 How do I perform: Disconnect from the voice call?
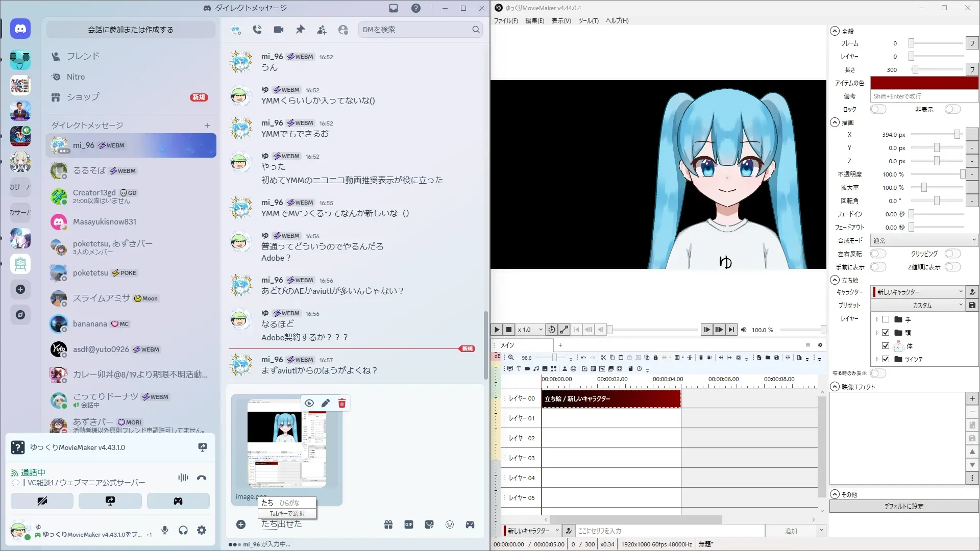click(x=202, y=478)
